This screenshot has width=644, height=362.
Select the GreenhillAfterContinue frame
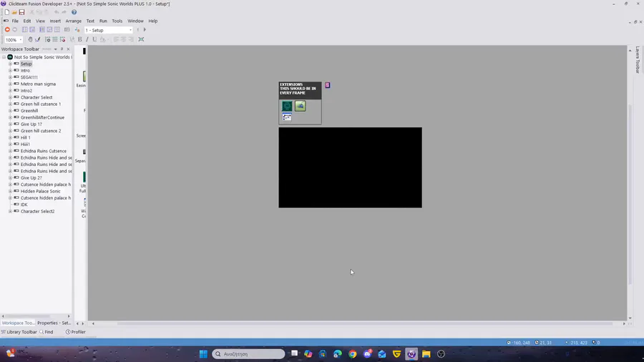(x=42, y=117)
